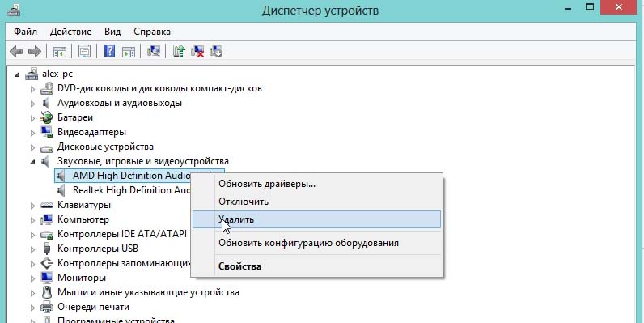Expand Аудиовходы и аудиовыходы arrow
644x323 pixels.
tap(33, 104)
